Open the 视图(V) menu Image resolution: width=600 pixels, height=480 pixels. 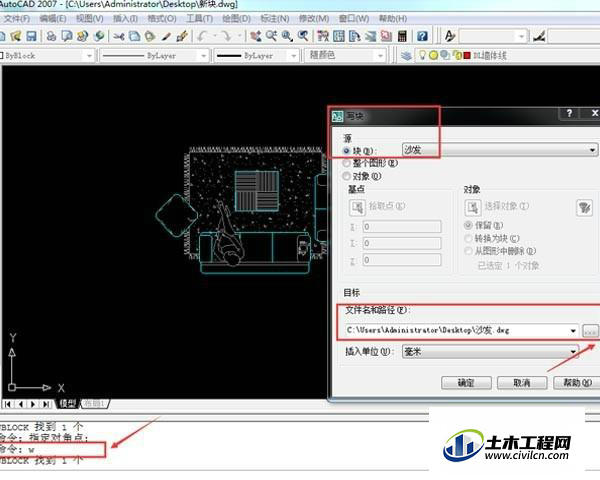pyautogui.click(x=89, y=18)
